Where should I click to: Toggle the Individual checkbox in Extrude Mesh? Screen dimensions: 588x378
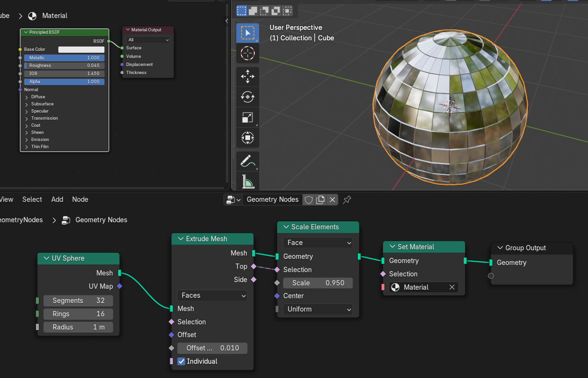(x=181, y=361)
